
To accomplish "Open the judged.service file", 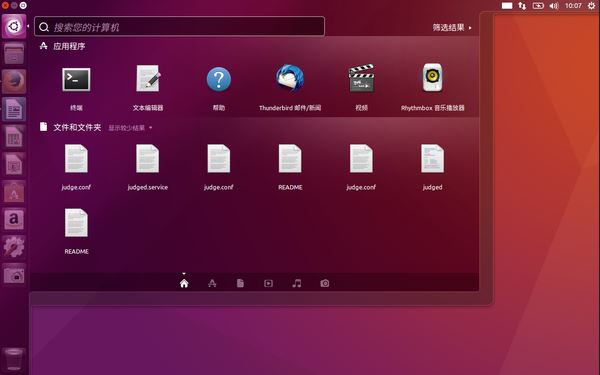I will tap(147, 159).
